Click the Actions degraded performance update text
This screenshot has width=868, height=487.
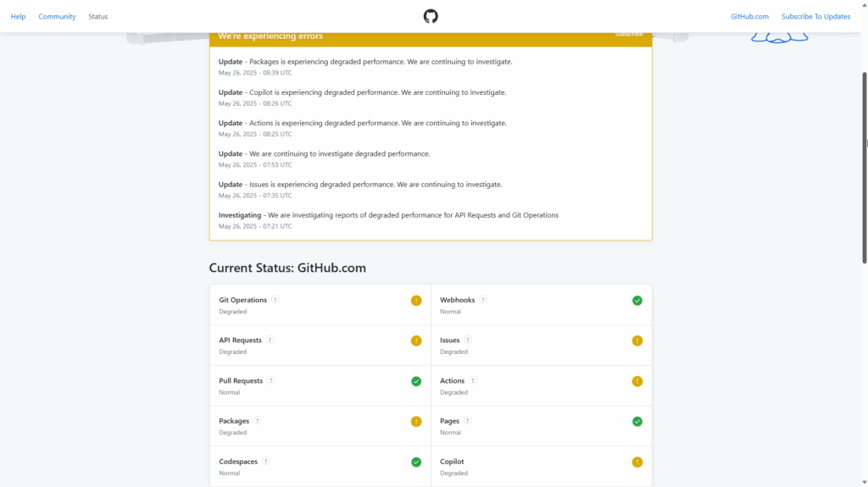click(x=363, y=123)
